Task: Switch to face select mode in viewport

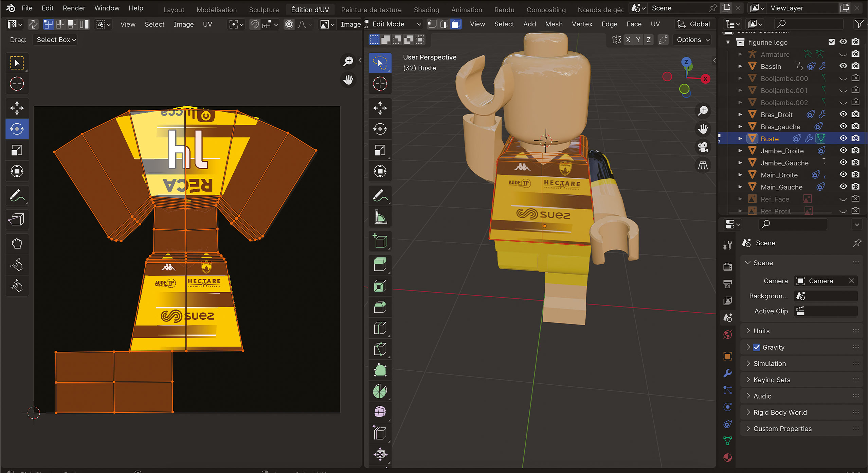Action: pos(456,24)
